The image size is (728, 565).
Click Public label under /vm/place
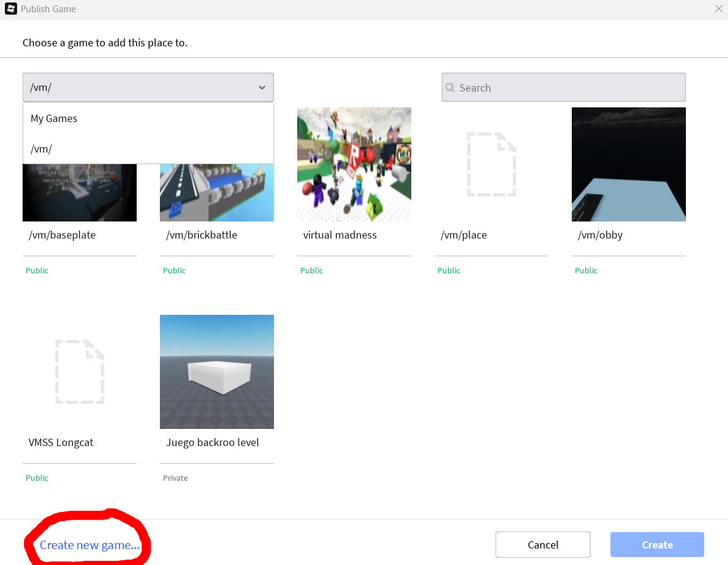click(x=449, y=270)
